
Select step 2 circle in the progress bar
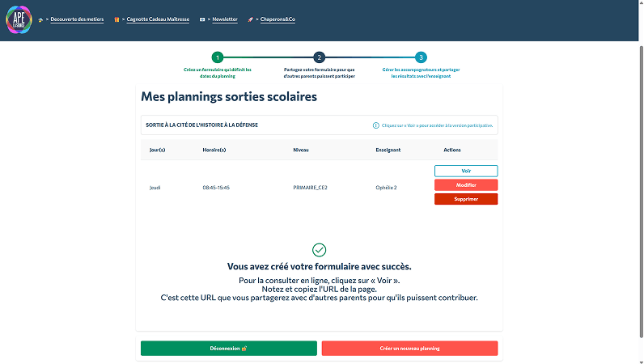click(x=319, y=57)
